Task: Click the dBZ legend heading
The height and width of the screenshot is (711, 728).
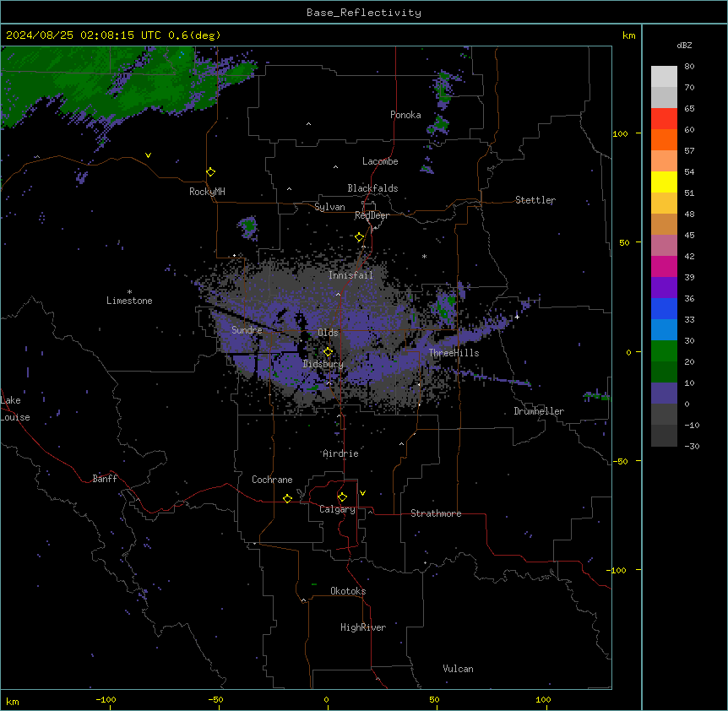Action: point(684,45)
